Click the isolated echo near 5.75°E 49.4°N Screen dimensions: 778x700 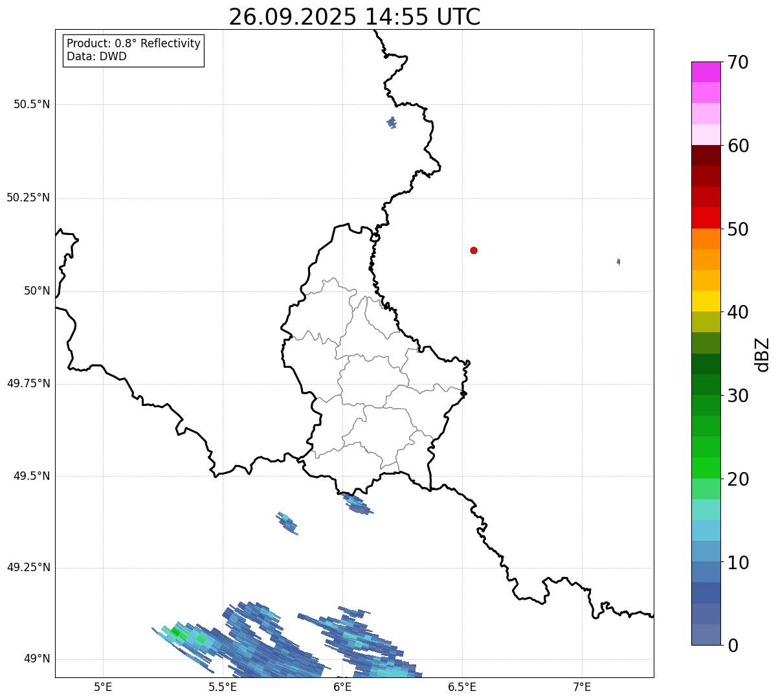(x=288, y=523)
